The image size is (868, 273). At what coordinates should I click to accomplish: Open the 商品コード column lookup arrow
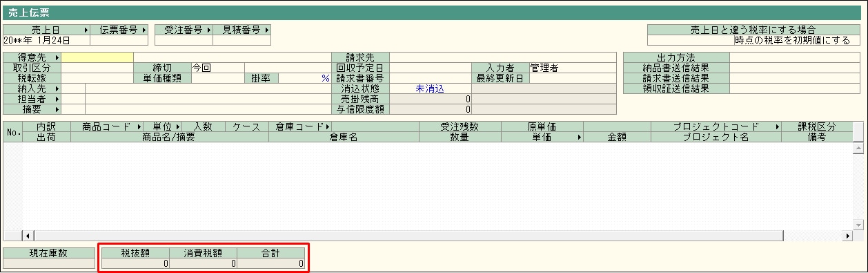(139, 126)
